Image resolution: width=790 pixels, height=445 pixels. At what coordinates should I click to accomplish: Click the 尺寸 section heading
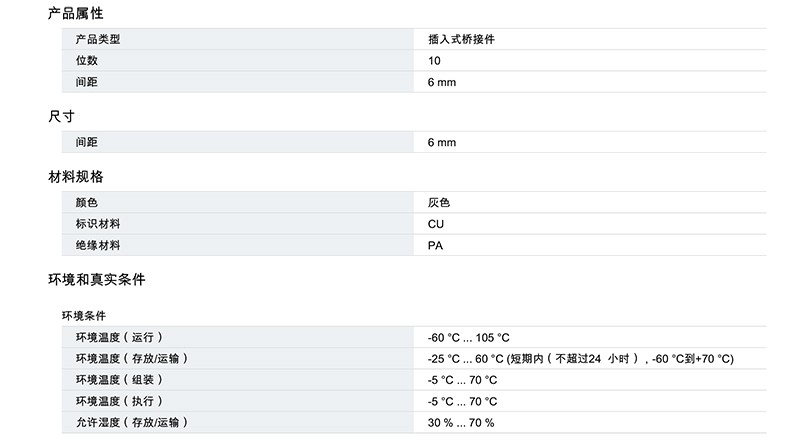coord(62,116)
